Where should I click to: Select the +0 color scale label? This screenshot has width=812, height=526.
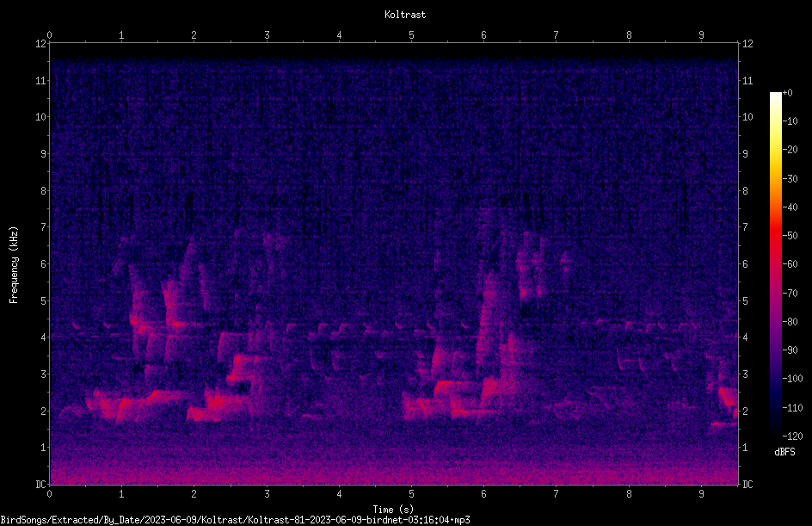click(x=788, y=93)
